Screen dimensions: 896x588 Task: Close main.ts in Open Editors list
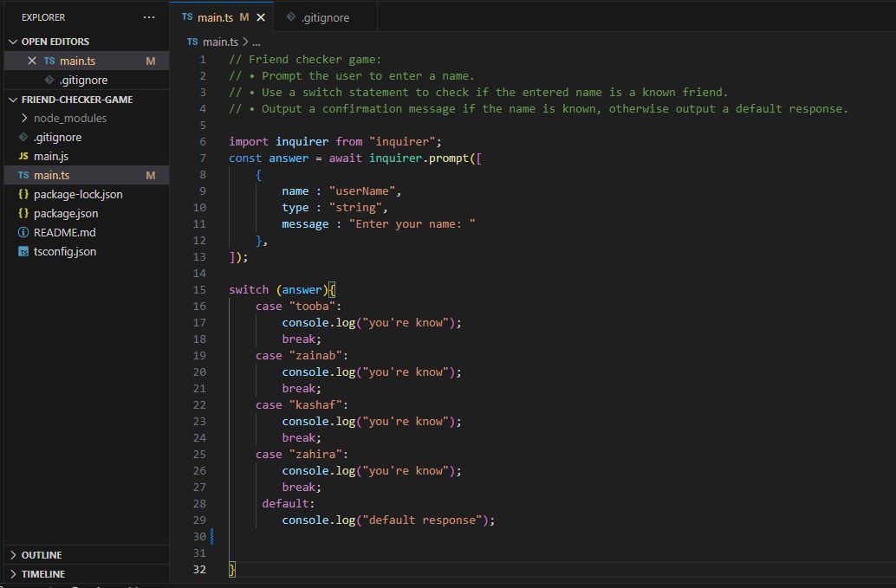coord(32,61)
